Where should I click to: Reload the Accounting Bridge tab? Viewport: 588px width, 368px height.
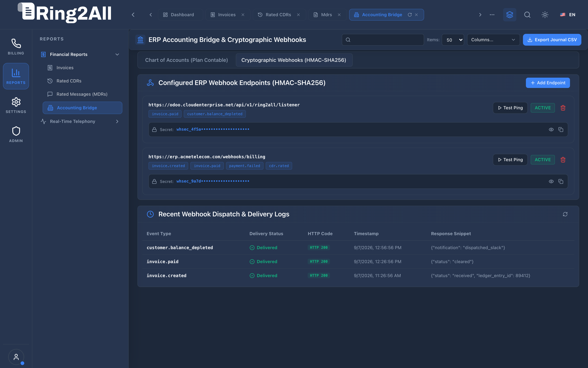pos(410,15)
